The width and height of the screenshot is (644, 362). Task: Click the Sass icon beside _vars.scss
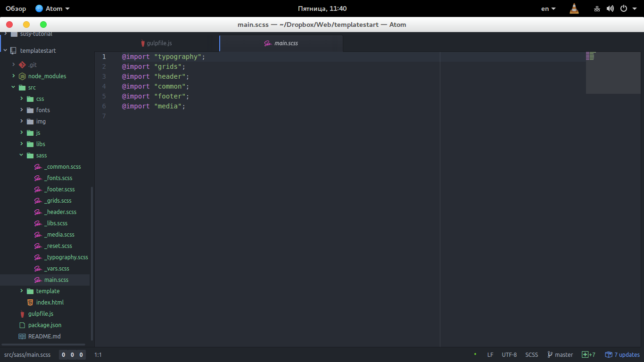38,269
